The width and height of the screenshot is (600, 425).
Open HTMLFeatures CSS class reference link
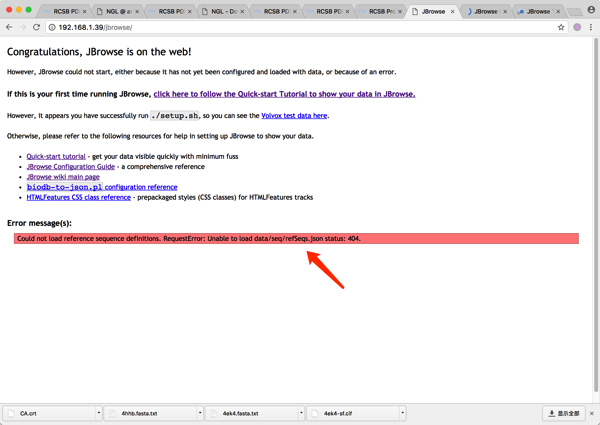78,197
